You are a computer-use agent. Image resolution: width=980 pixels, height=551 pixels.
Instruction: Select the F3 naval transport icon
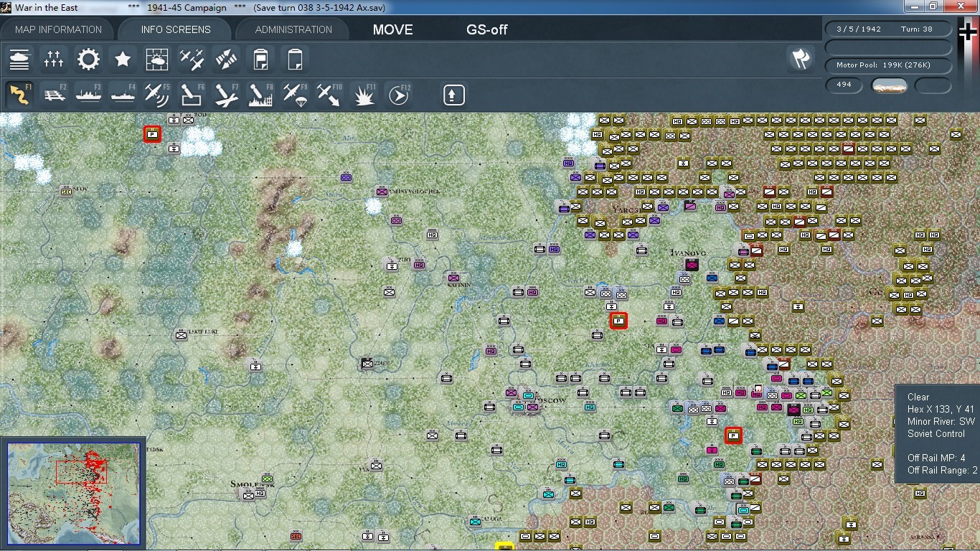click(88, 94)
